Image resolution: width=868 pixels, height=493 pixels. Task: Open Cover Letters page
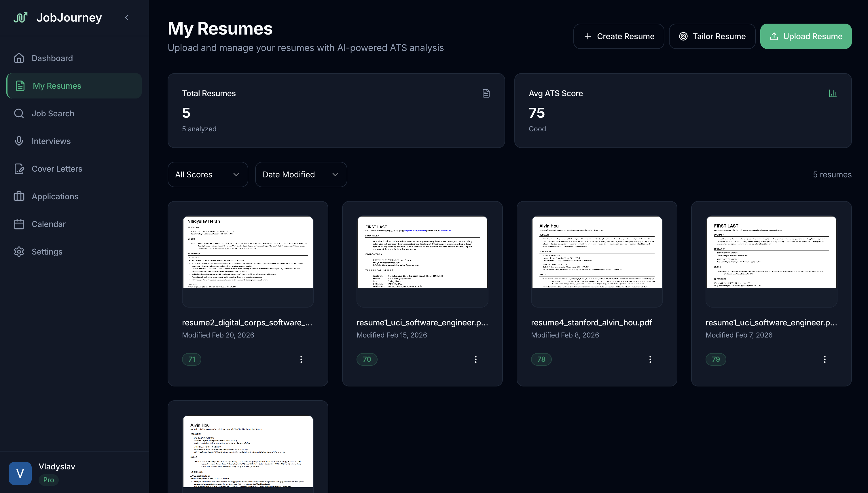74,169
